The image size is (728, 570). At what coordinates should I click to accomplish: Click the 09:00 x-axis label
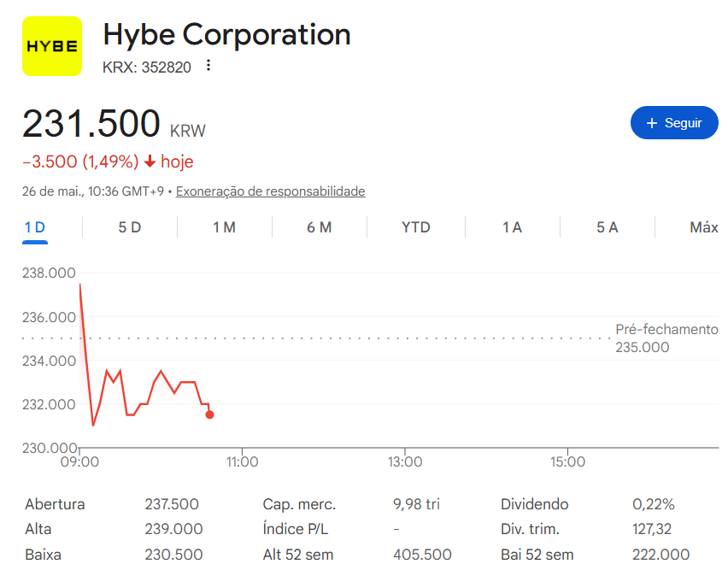79,461
